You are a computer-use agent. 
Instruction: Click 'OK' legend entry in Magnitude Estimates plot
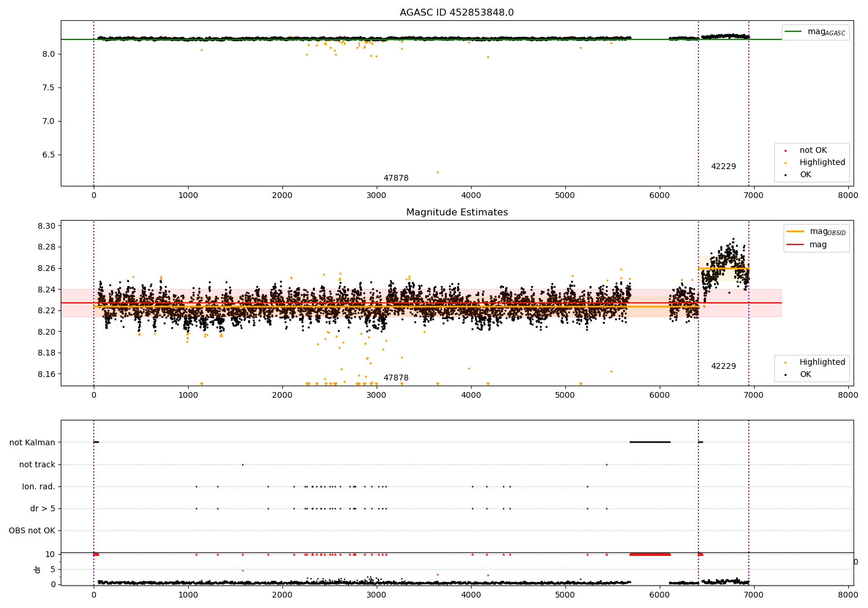805,375
